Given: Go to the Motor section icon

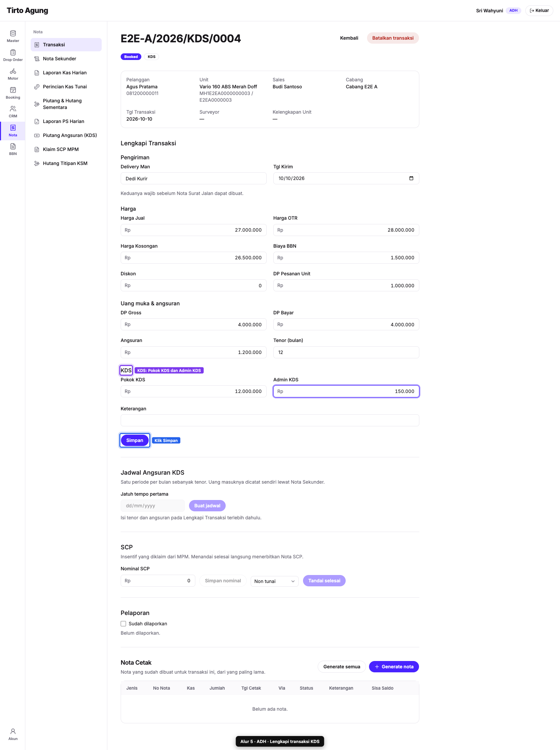Looking at the screenshot, I should click(x=13, y=71).
